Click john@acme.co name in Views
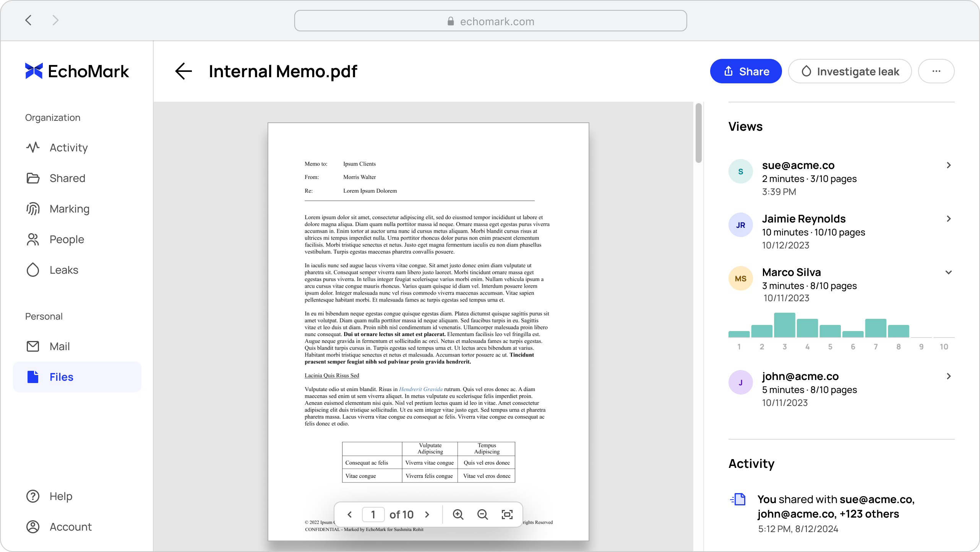 (800, 376)
